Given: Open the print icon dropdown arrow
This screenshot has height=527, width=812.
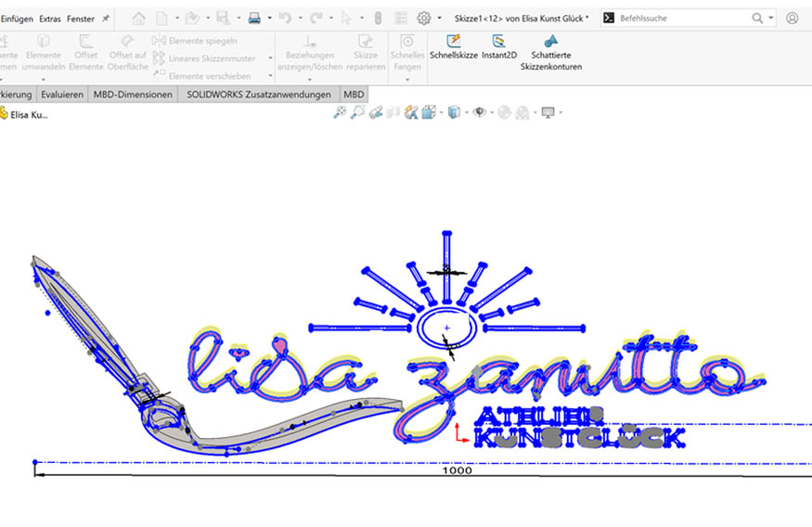Looking at the screenshot, I should [269, 18].
